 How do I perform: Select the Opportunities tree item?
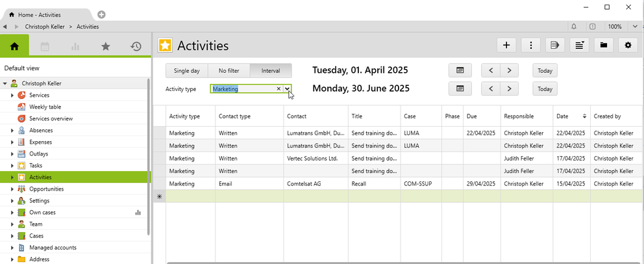tap(46, 189)
